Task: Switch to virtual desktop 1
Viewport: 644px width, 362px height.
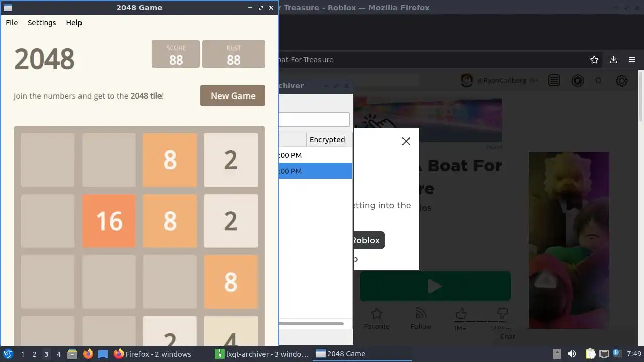Action: [22, 354]
